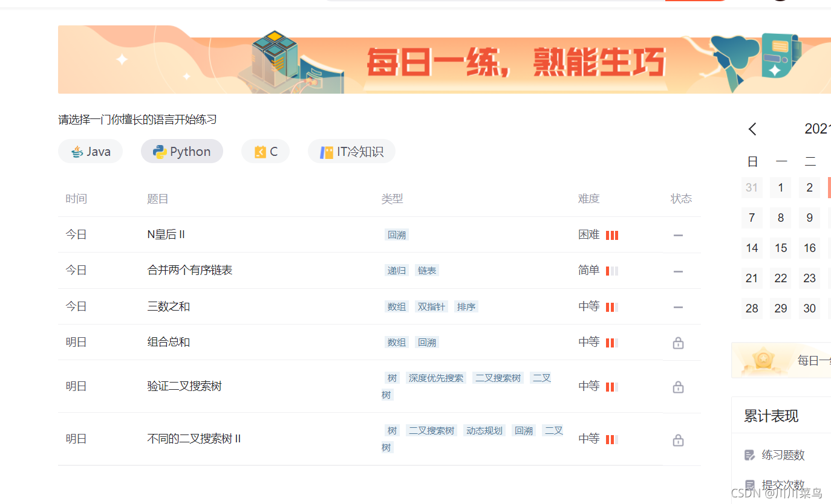Select calendar date 22
The width and height of the screenshot is (831, 504).
pos(781,278)
